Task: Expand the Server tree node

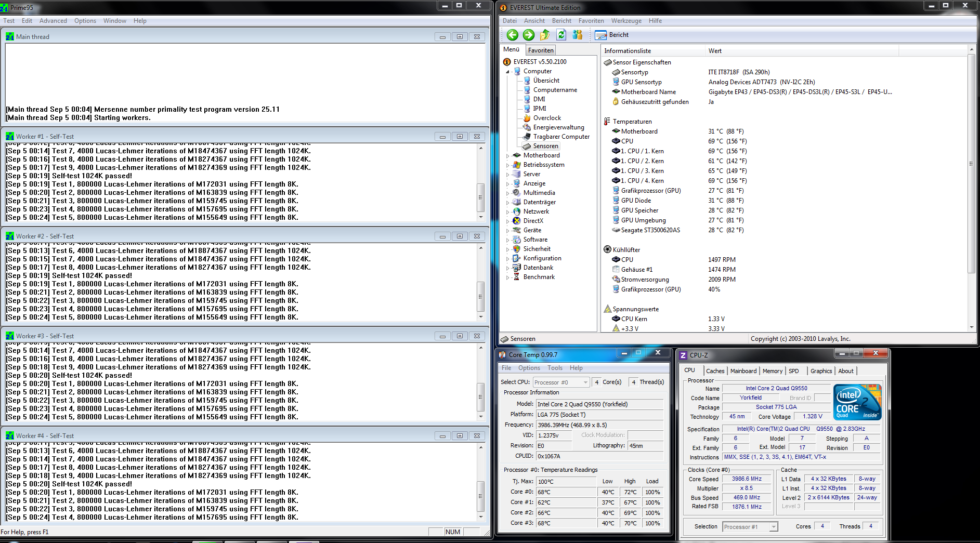Action: point(508,174)
